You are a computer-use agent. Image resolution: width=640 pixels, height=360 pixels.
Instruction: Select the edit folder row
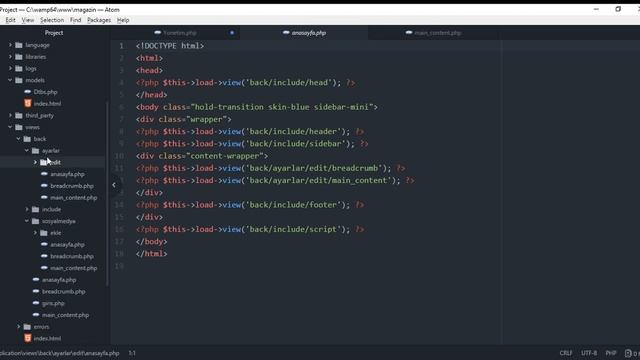[x=53, y=162]
